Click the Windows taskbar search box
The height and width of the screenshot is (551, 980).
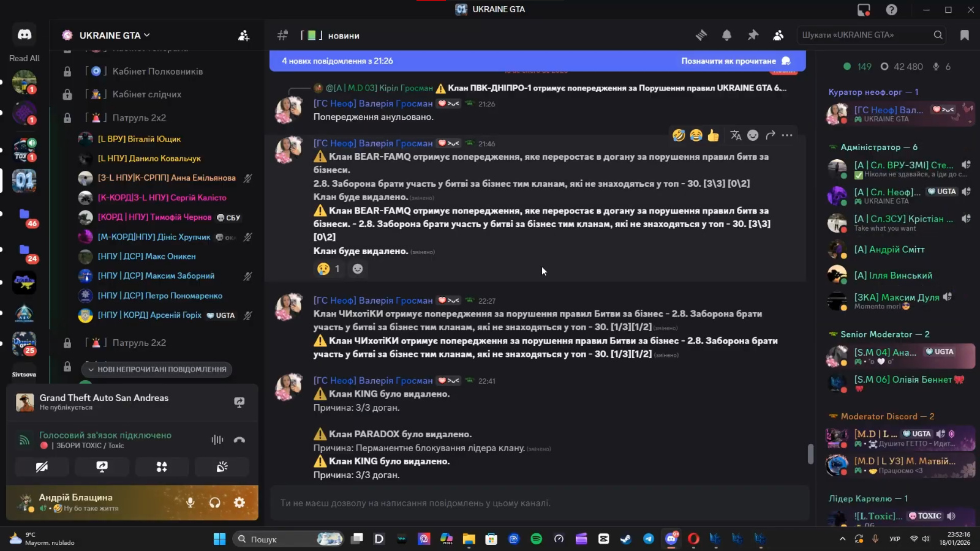(x=288, y=539)
